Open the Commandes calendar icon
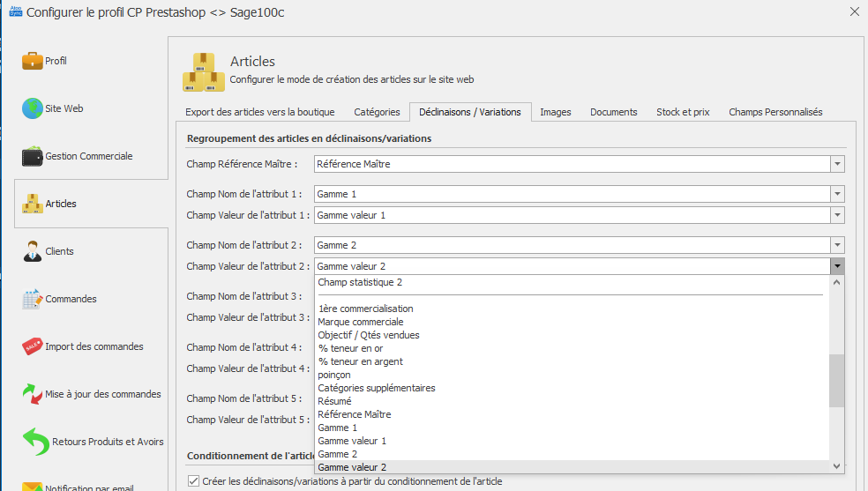The image size is (868, 491). click(x=32, y=299)
